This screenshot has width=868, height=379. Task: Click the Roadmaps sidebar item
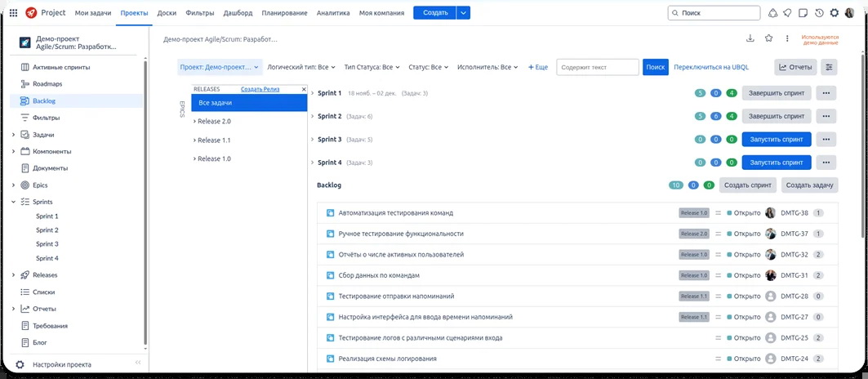point(47,84)
